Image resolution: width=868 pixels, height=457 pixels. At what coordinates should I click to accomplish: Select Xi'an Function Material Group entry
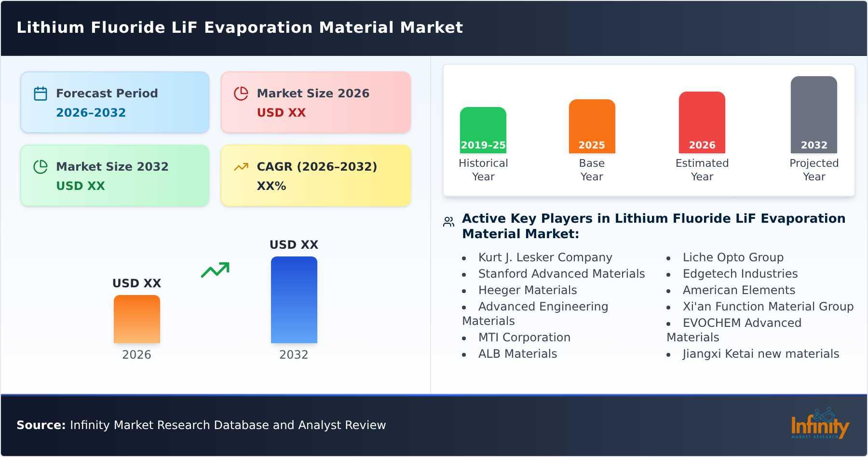[x=768, y=307]
